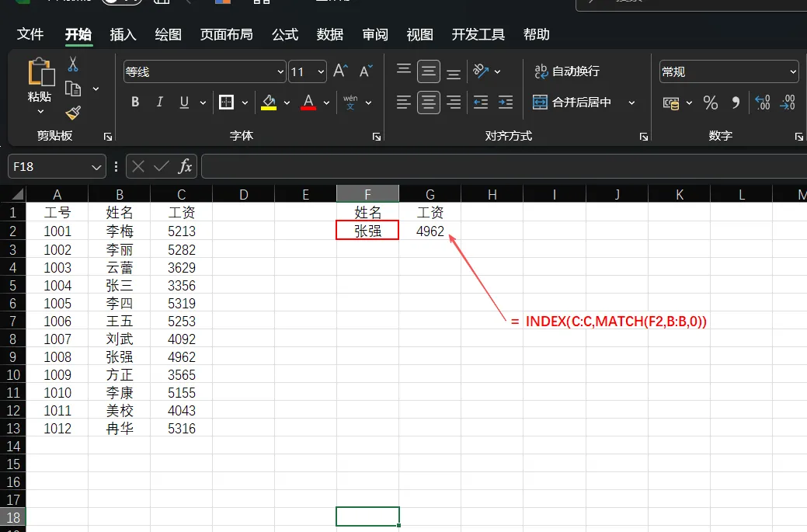Open the font size 11 dropdown
The height and width of the screenshot is (532, 807).
[x=321, y=71]
